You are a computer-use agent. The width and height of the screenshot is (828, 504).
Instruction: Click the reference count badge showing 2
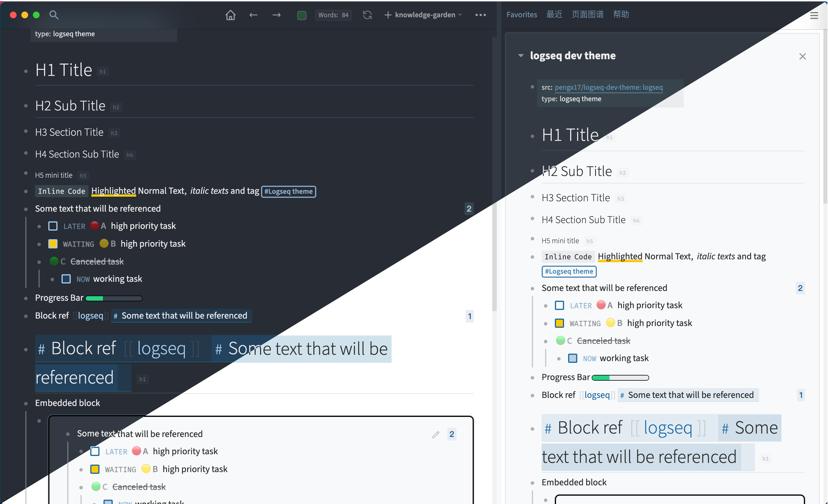pyautogui.click(x=469, y=209)
